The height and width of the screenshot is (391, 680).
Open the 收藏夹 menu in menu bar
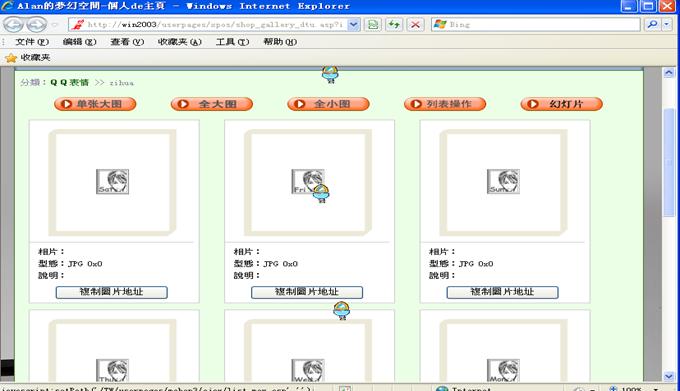[180, 42]
